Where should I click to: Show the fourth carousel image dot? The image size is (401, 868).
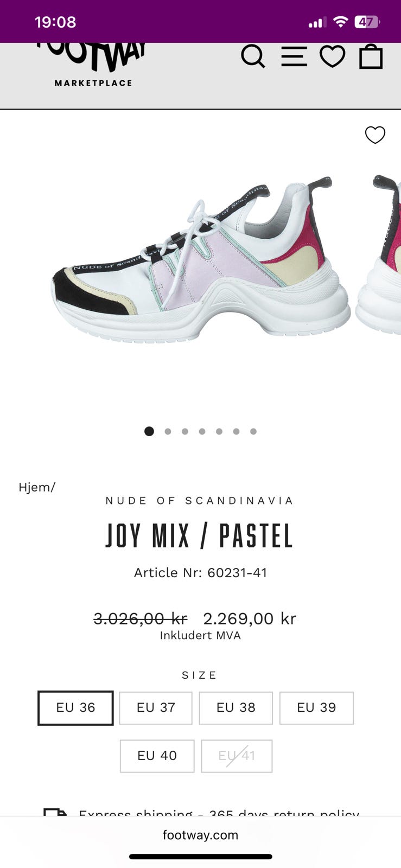pos(202,431)
